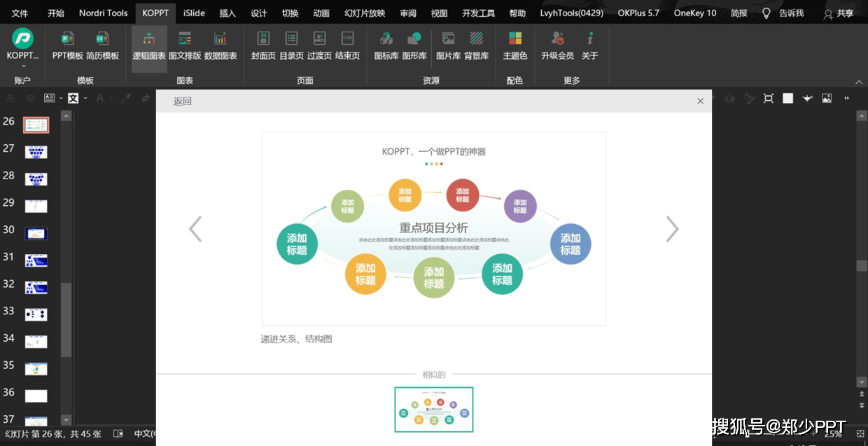
Task: Open the 数据图表 data charts
Action: coord(220,46)
